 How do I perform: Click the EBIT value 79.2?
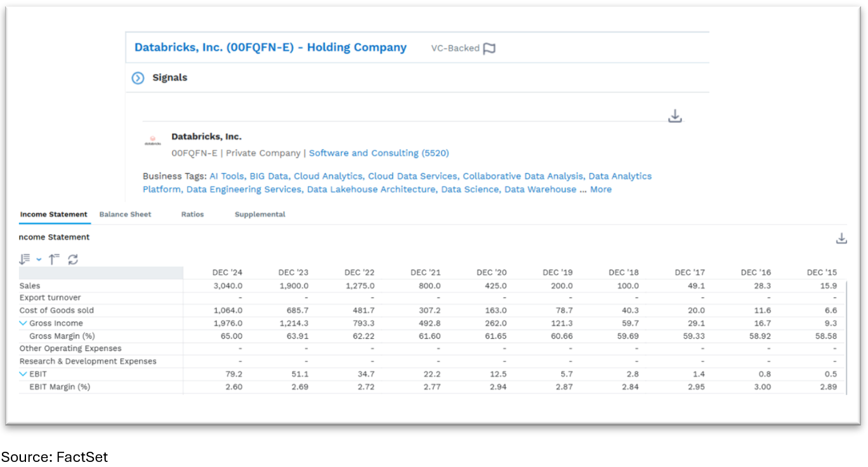pos(234,374)
